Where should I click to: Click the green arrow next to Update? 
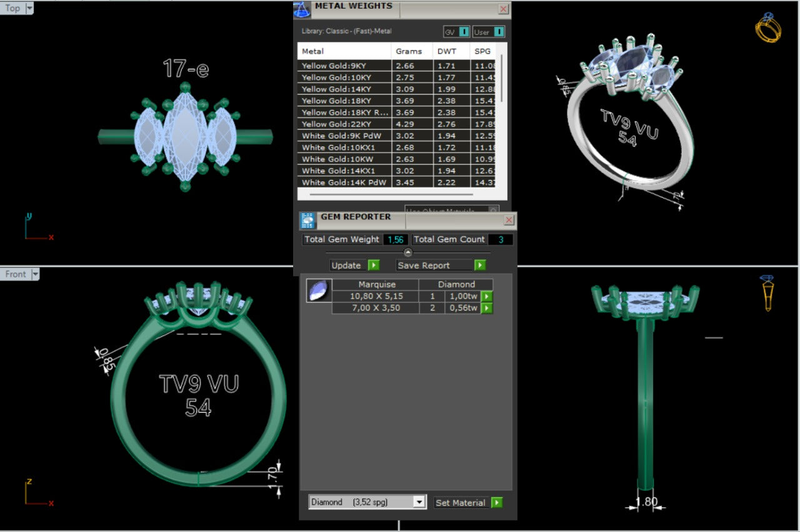pyautogui.click(x=373, y=265)
